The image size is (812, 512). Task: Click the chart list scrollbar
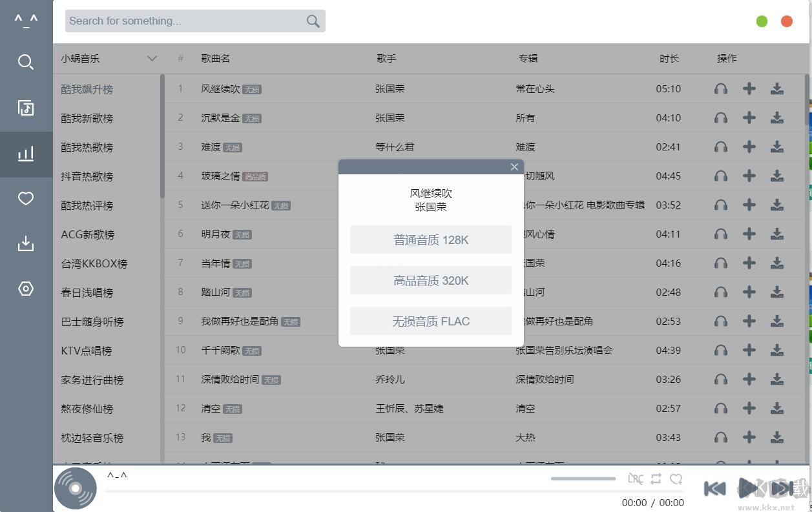[162, 136]
